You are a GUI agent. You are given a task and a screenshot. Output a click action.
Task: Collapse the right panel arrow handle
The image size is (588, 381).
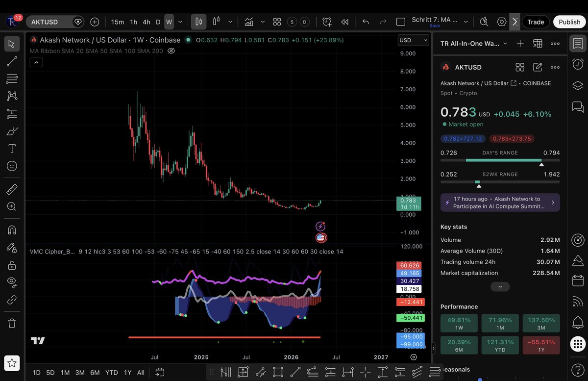point(433,349)
